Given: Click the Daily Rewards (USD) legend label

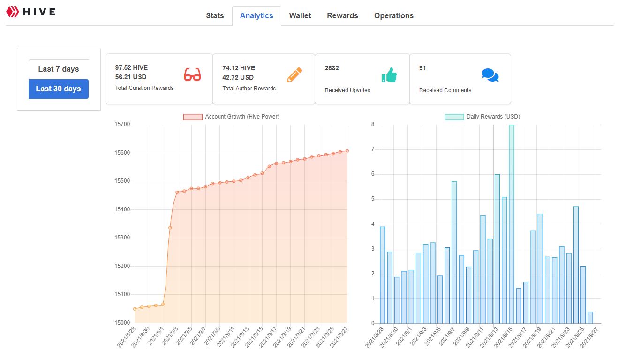Looking at the screenshot, I should point(493,117).
